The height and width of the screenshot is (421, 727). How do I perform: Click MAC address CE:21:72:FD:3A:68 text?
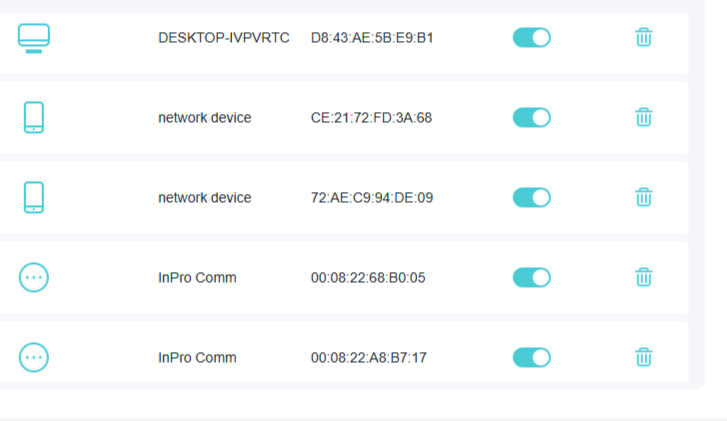click(x=371, y=118)
